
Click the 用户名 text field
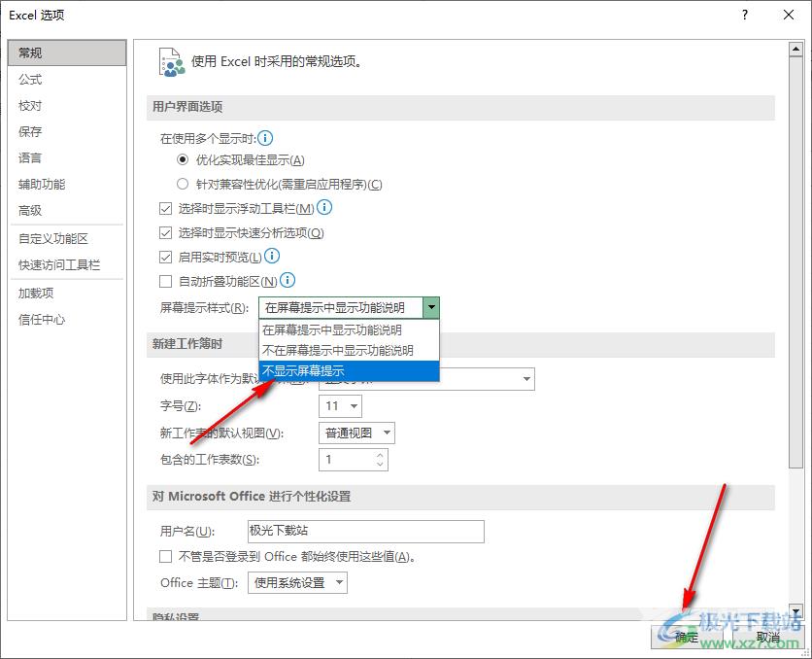[366, 531]
